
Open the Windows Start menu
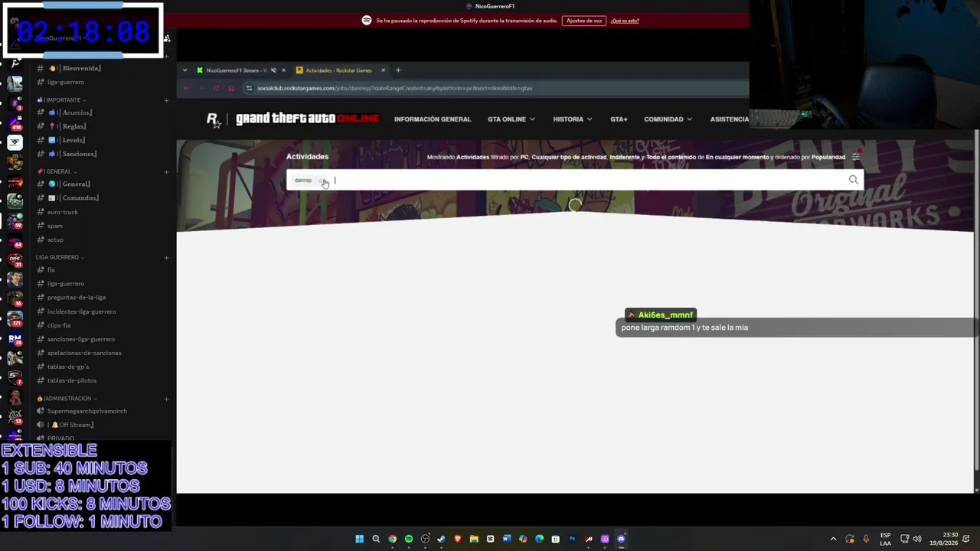359,539
